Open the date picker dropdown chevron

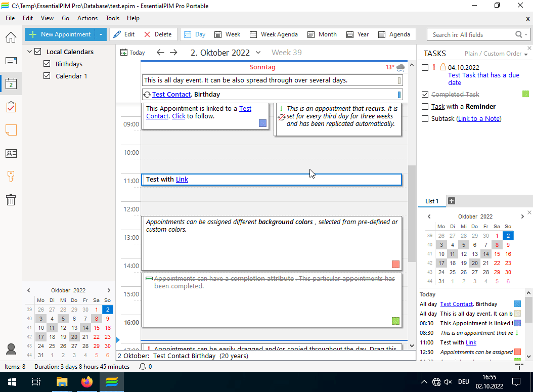tap(258, 53)
